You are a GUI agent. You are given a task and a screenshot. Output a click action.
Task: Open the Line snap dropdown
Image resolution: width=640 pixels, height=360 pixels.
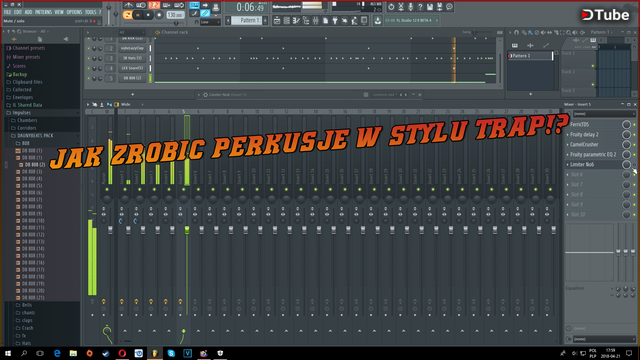(210, 22)
